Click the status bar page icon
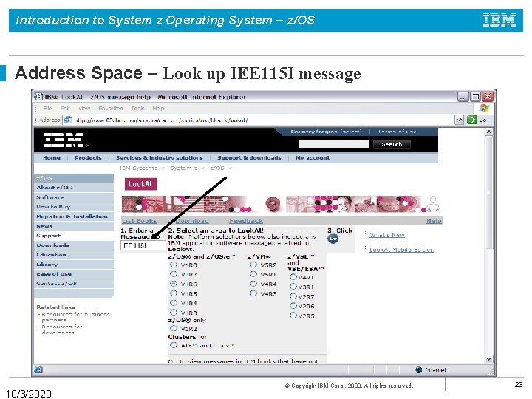This screenshot has height=399, width=532. 38,369
